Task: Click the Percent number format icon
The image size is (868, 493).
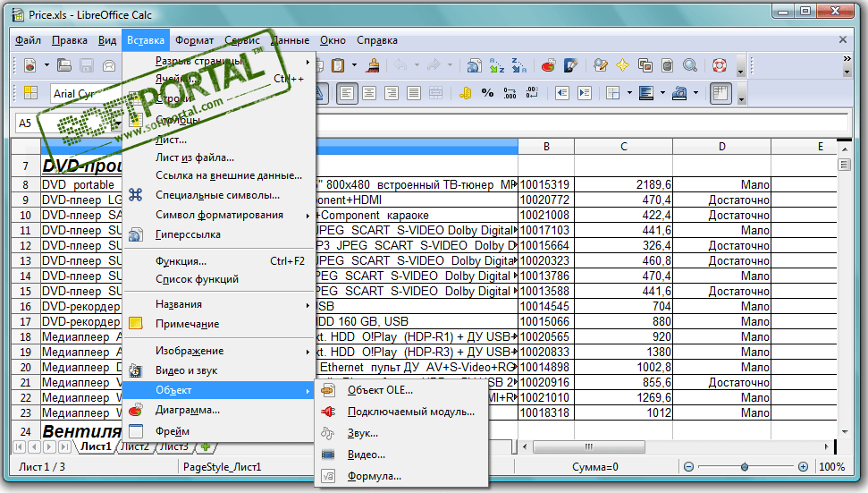Action: [x=487, y=93]
